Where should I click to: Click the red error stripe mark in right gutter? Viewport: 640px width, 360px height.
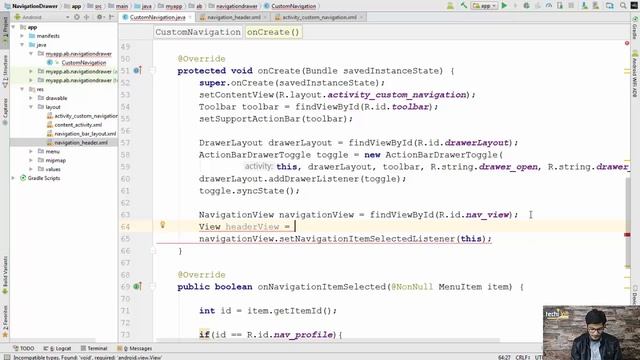click(627, 235)
